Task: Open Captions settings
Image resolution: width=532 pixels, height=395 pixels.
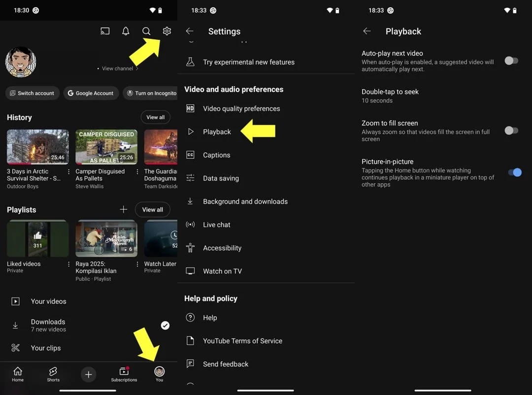Action: coord(266,155)
